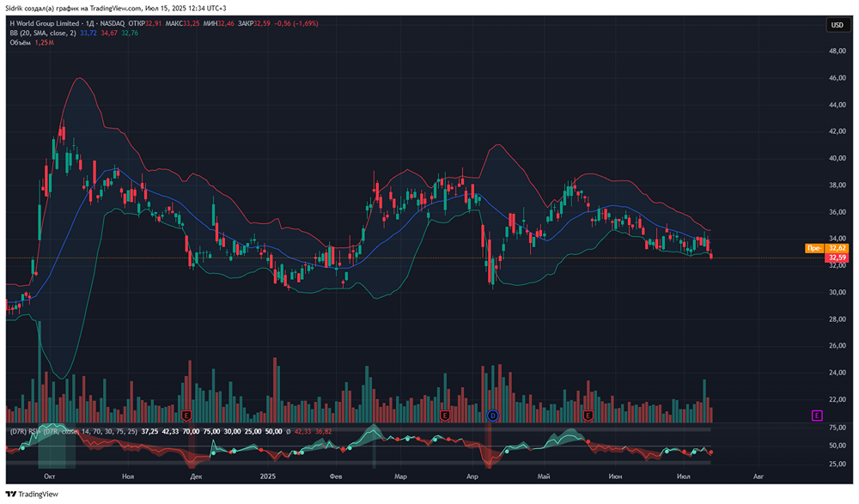Screen dimensions: 859x504
Task: Click the 22,00 price axis label
Action: click(837, 399)
